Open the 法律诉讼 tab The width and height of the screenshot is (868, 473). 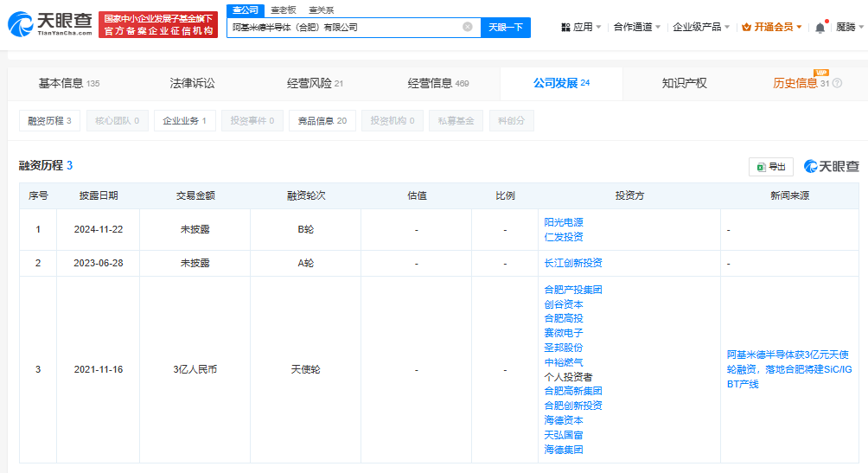click(192, 84)
